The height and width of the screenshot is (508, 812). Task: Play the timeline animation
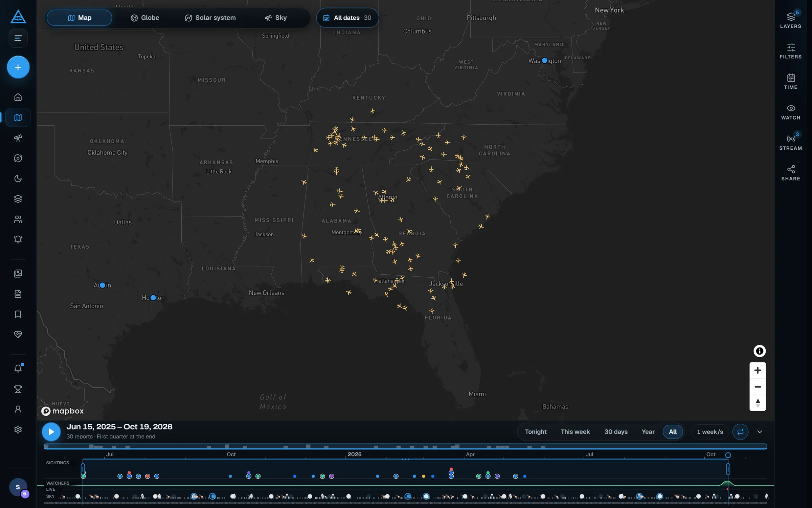click(x=51, y=432)
